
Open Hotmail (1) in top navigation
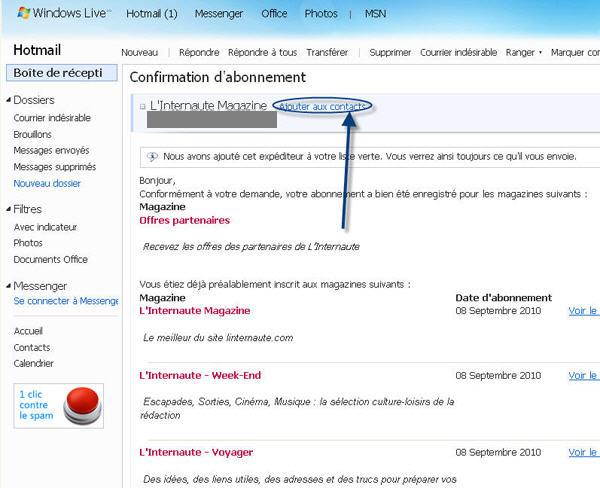coord(152,13)
